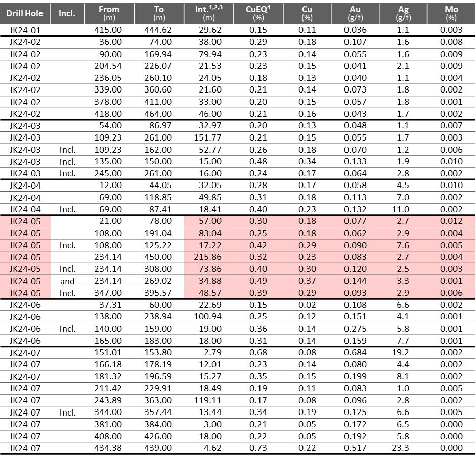Select the 100.94 interval cell
Screen dimensions: 476x460
[x=208, y=317]
